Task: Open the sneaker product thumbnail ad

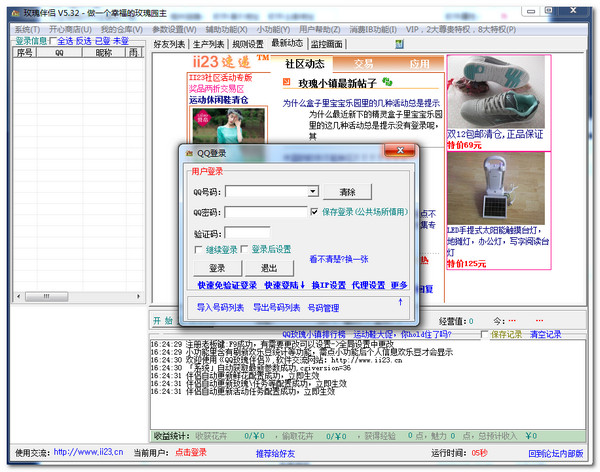Action: pyautogui.click(x=496, y=92)
